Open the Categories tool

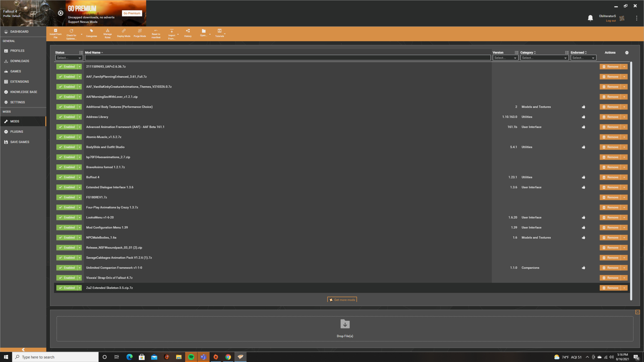(91, 34)
